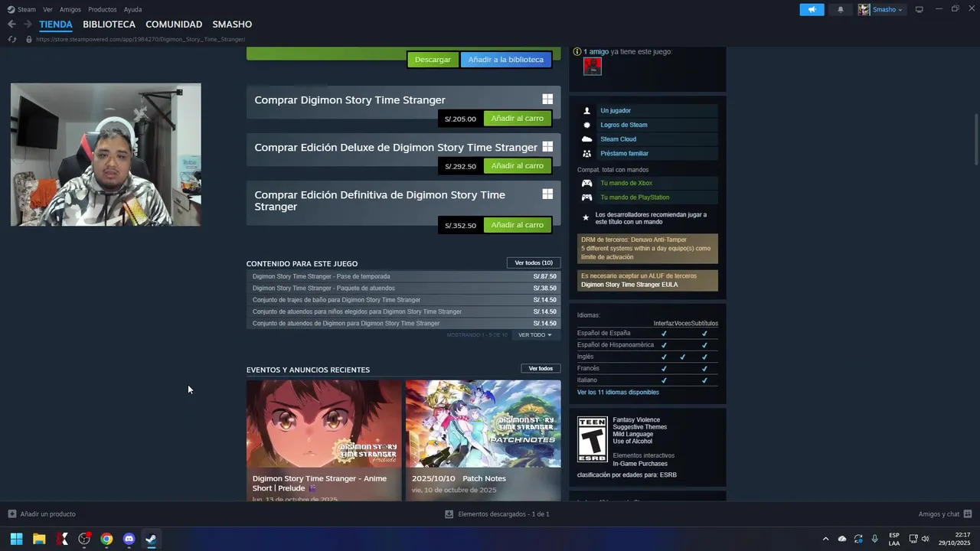The width and height of the screenshot is (980, 551).
Task: Add the S/.205.00 standard edition to cart
Action: point(518,119)
